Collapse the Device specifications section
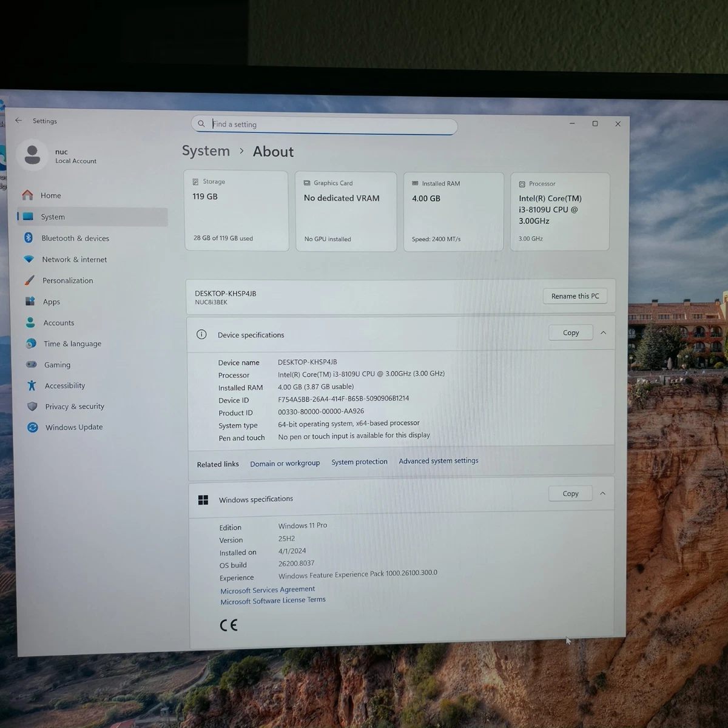This screenshot has width=728, height=728. point(603,332)
